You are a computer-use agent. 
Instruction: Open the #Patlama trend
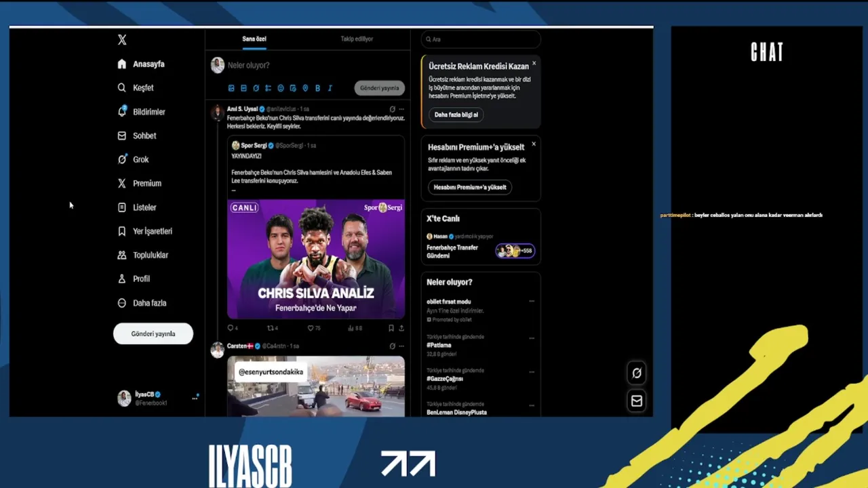pyautogui.click(x=439, y=345)
